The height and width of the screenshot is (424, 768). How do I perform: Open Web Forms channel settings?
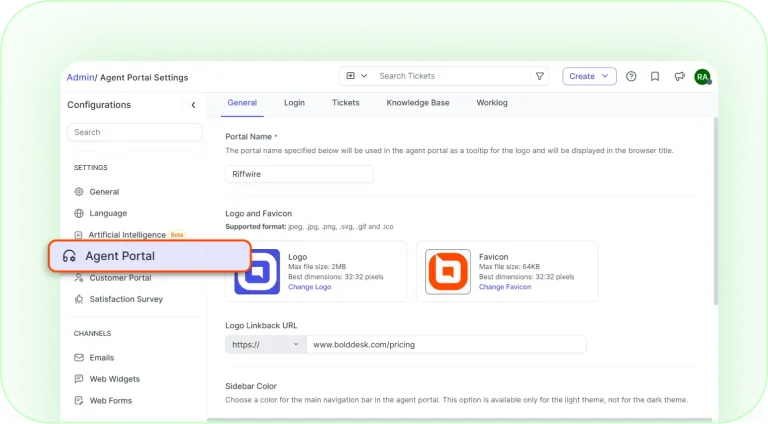pyautogui.click(x=111, y=400)
